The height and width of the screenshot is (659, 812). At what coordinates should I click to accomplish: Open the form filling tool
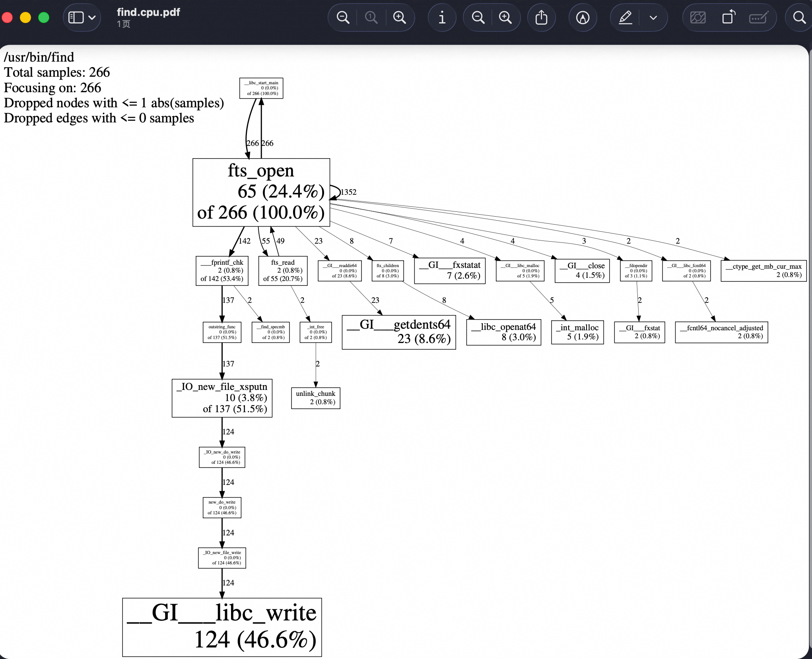(x=758, y=17)
